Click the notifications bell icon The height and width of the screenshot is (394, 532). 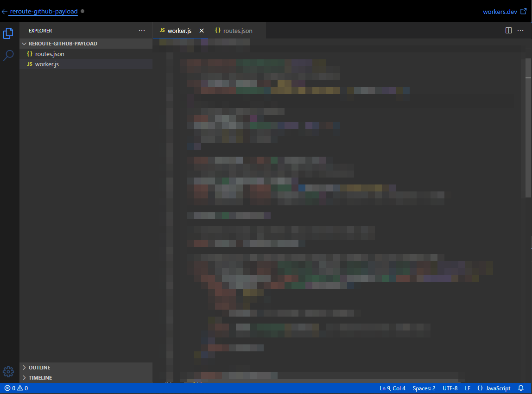[x=521, y=388]
